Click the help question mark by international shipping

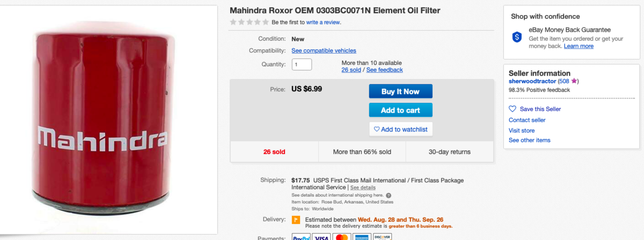pyautogui.click(x=389, y=195)
